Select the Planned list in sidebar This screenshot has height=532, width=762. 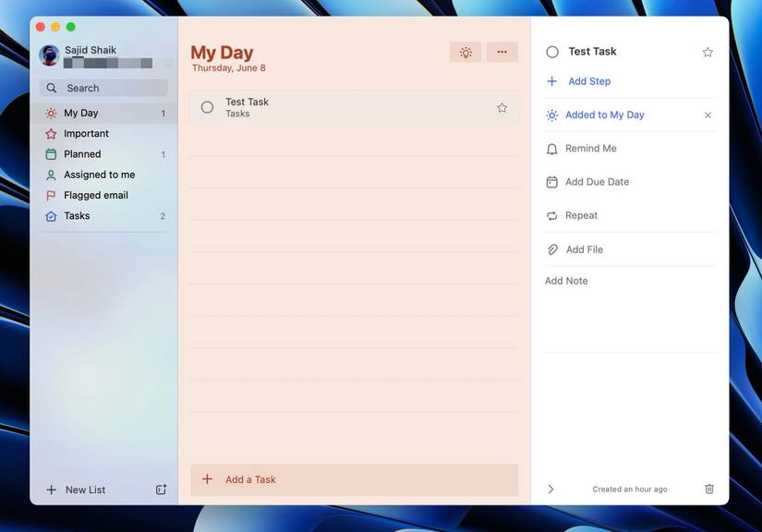105,154
